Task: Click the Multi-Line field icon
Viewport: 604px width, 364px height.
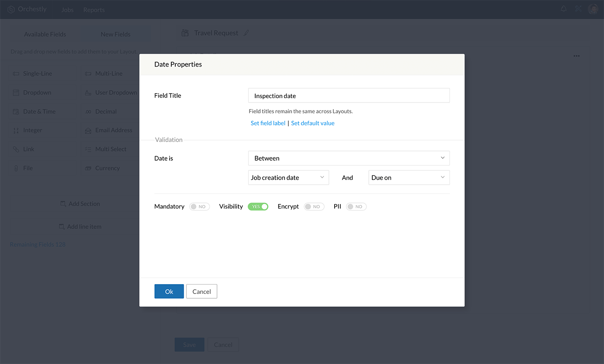Action: (88, 74)
